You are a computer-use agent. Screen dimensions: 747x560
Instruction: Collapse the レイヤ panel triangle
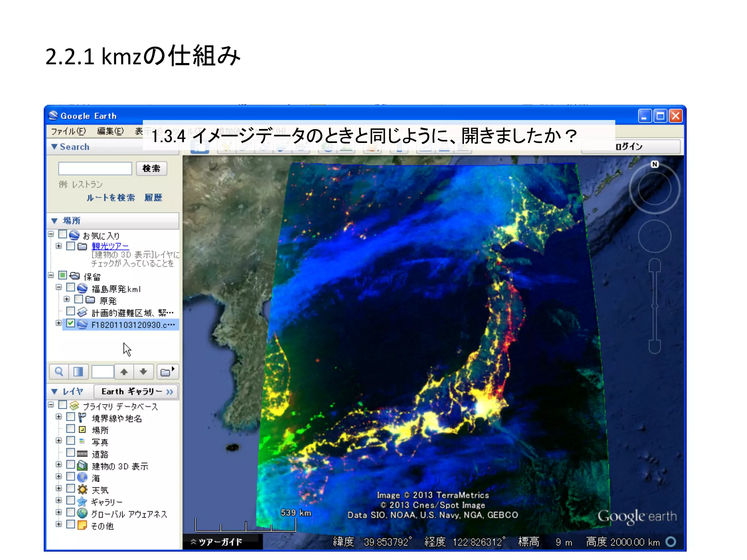pyautogui.click(x=54, y=392)
